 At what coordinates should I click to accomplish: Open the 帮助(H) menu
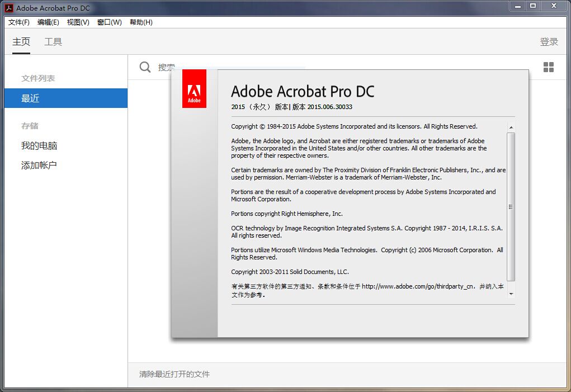[141, 22]
